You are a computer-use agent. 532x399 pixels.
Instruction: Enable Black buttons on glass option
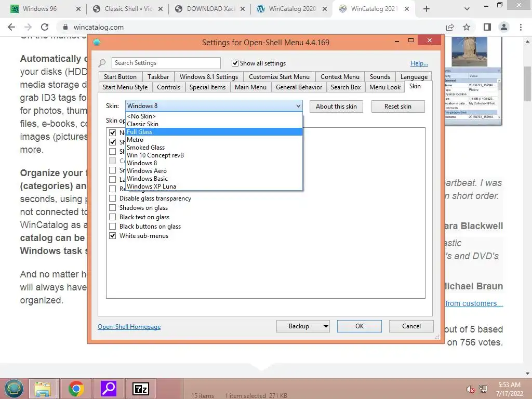pos(112,227)
